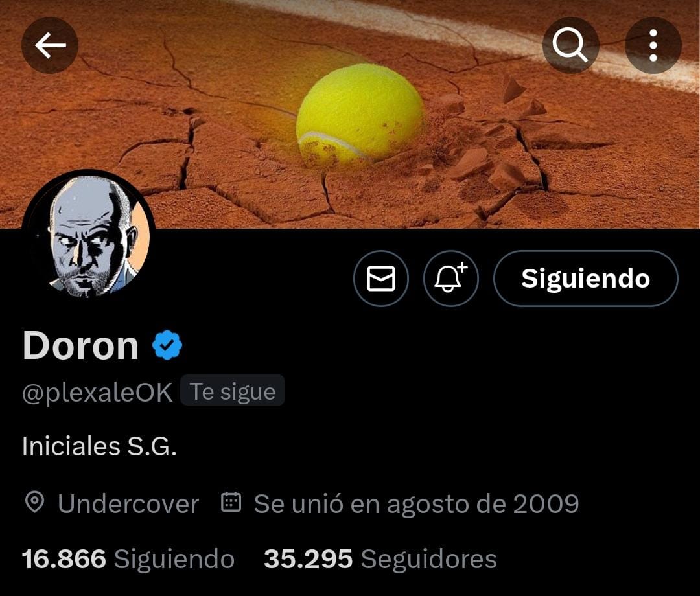Tap the Te sigue label
700x596 pixels.
233,391
